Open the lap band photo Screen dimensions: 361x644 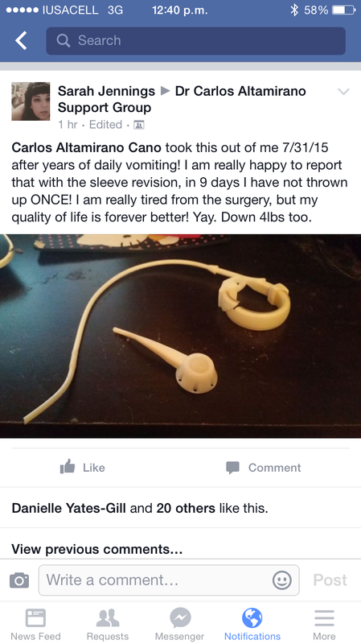(180, 336)
